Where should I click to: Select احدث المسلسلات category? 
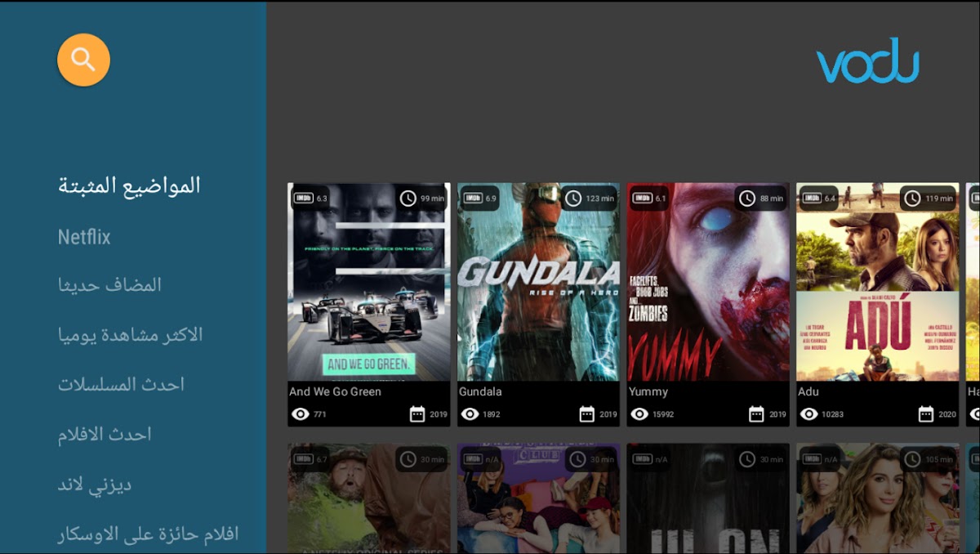tap(121, 385)
